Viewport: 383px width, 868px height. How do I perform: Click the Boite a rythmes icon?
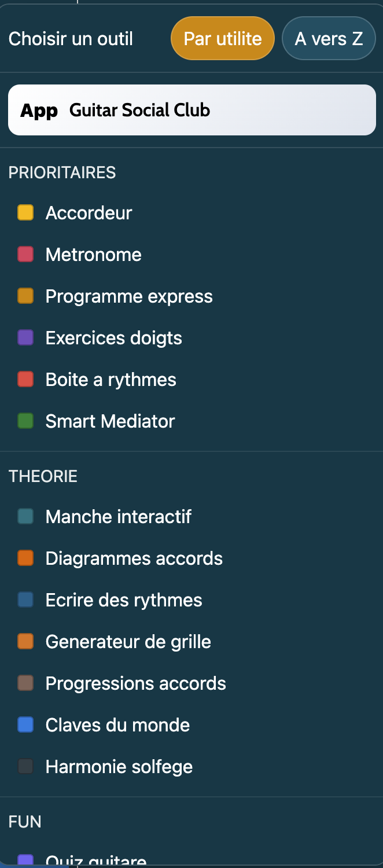(25, 379)
